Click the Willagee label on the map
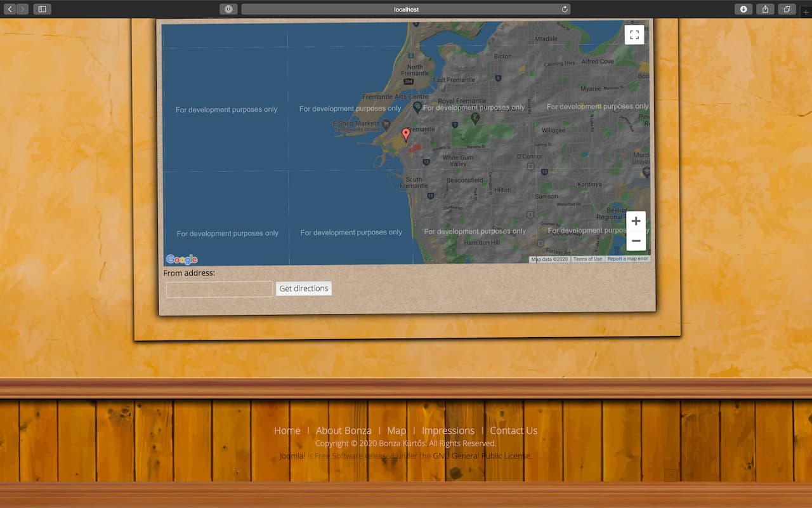 coord(553,131)
